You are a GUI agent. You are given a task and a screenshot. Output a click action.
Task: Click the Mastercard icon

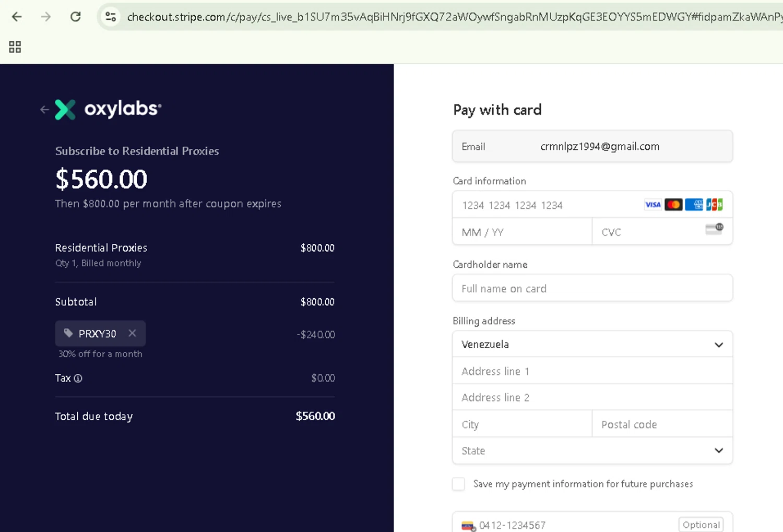(x=673, y=205)
